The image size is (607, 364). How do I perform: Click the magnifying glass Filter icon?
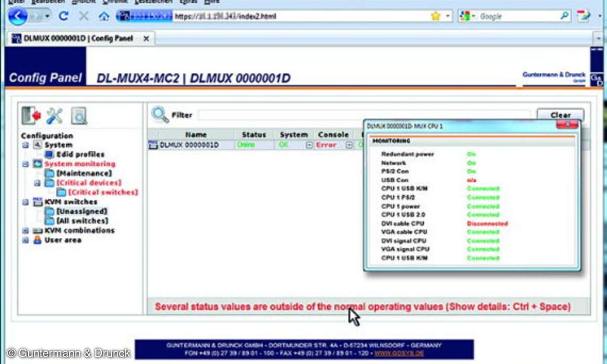[160, 115]
